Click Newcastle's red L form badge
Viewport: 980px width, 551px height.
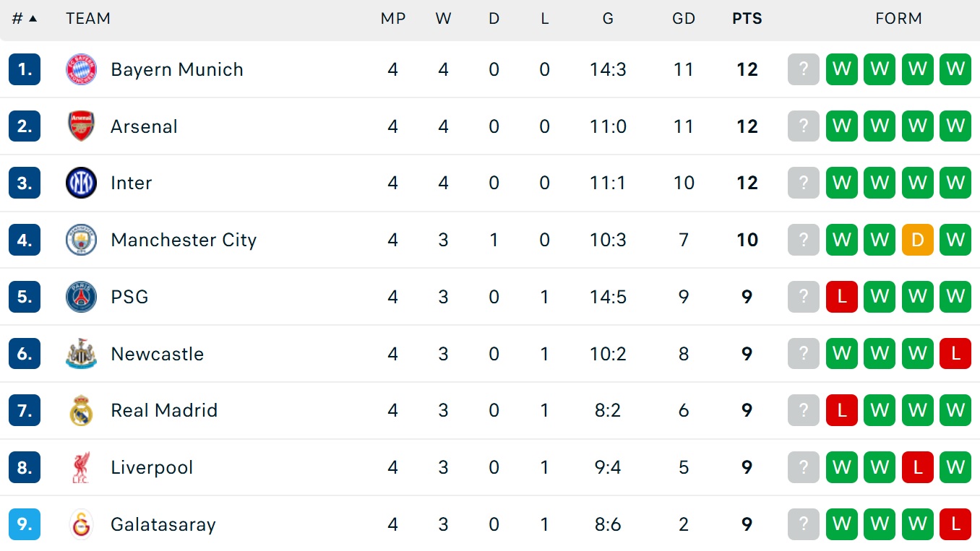[x=955, y=354]
